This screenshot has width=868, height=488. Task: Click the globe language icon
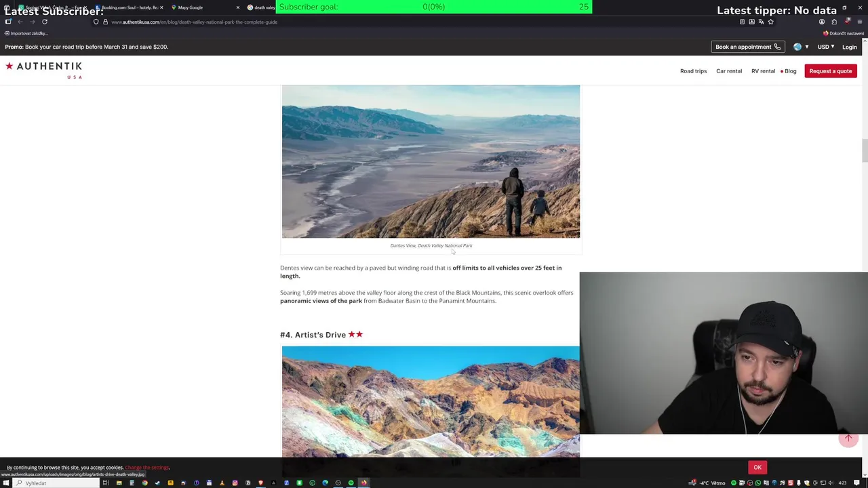pos(797,47)
